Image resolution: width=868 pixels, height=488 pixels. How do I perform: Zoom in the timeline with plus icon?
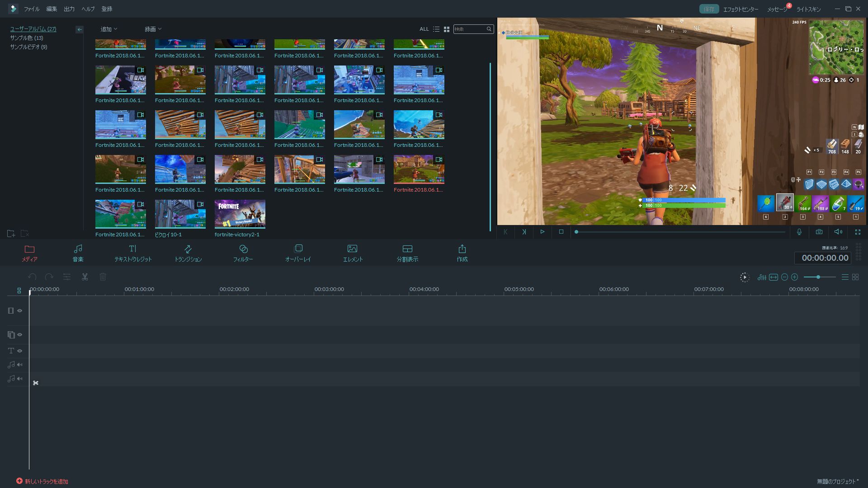coord(795,277)
